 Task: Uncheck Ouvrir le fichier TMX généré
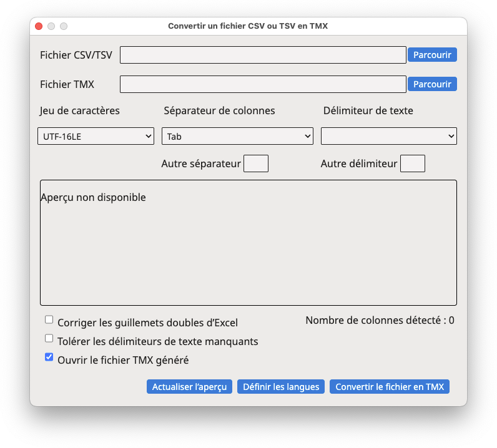[49, 357]
